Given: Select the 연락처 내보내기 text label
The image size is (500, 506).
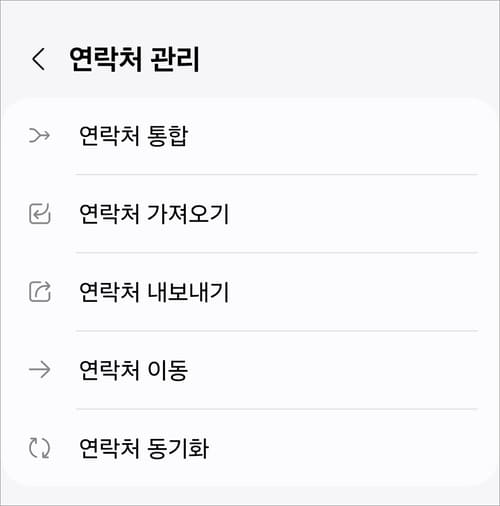Looking at the screenshot, I should (x=154, y=292).
